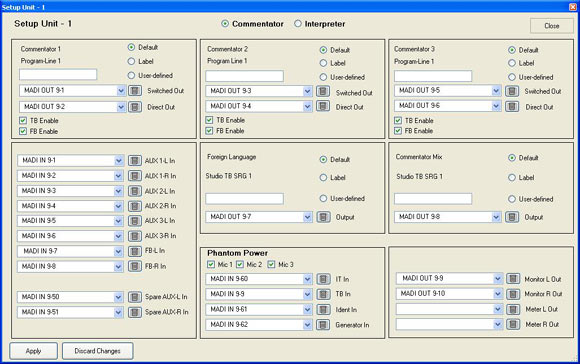Click the icon button next to AUX 1-R In
Viewport: 580px width, 364px height.
135,176
